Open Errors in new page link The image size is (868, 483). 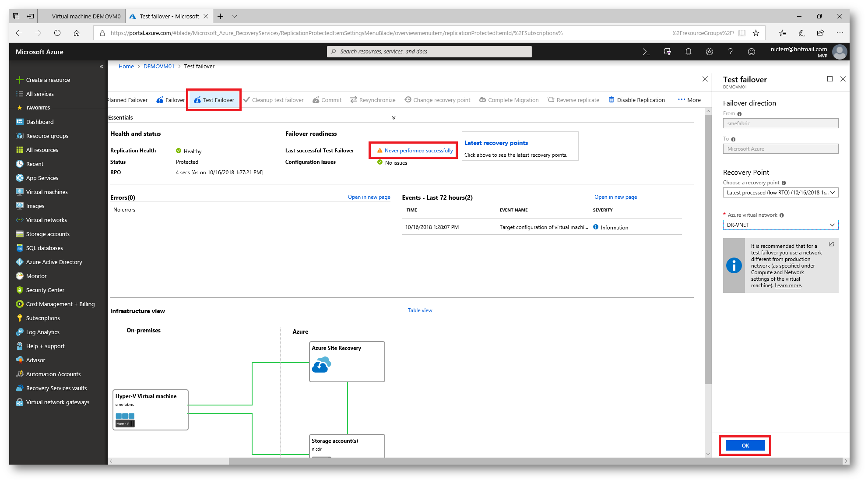click(369, 197)
